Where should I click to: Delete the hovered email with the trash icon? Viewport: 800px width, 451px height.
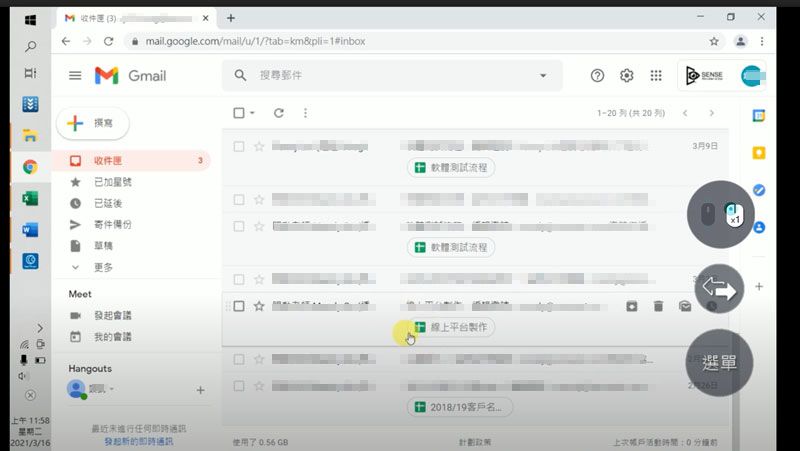pyautogui.click(x=658, y=306)
